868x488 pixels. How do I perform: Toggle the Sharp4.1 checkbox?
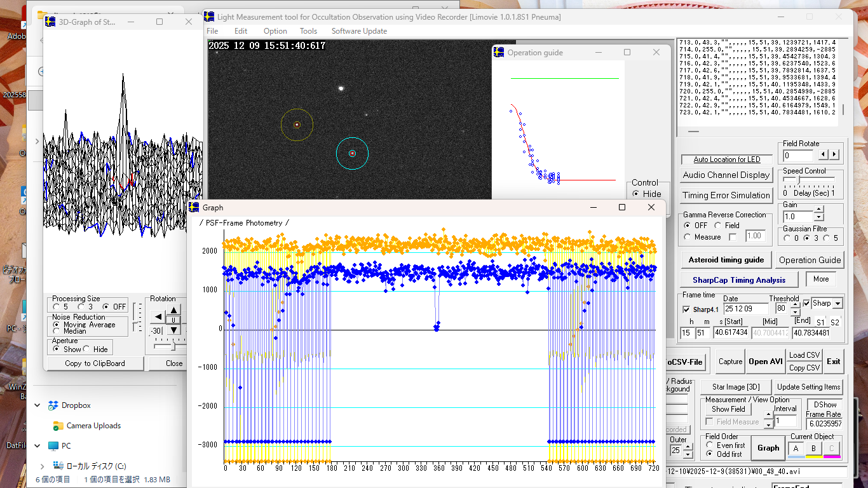(x=686, y=309)
